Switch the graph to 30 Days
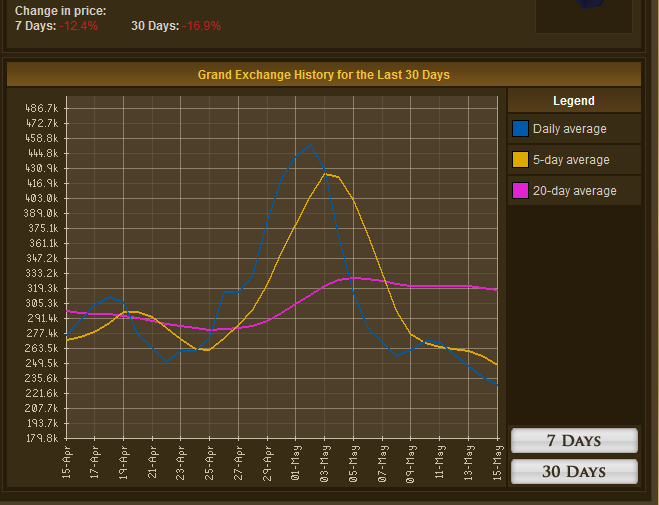This screenshot has width=659, height=505. 574,471
